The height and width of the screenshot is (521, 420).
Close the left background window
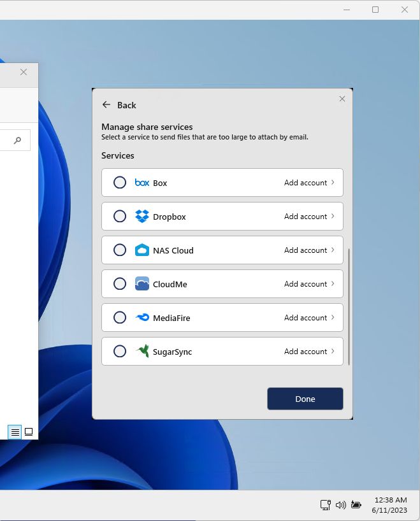tap(24, 72)
